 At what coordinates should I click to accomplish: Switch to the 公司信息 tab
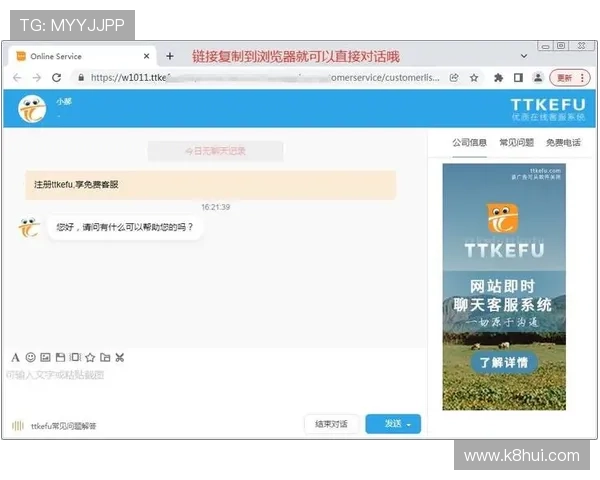click(470, 143)
